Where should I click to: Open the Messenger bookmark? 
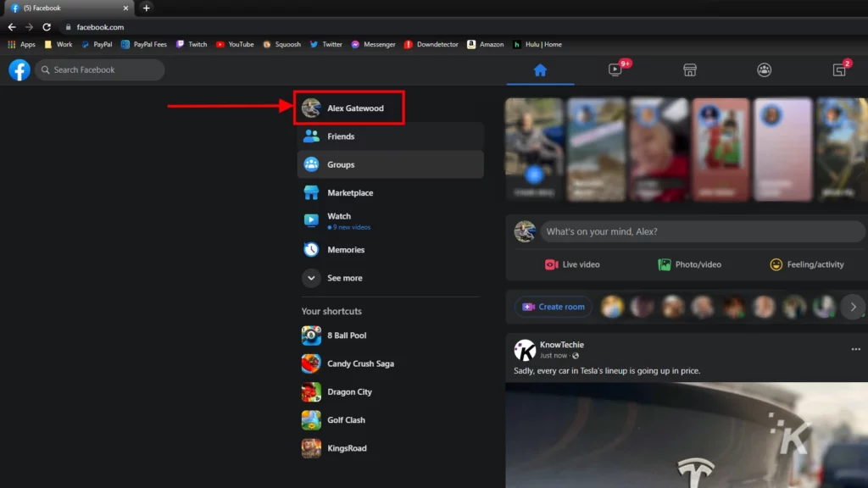(x=374, y=44)
